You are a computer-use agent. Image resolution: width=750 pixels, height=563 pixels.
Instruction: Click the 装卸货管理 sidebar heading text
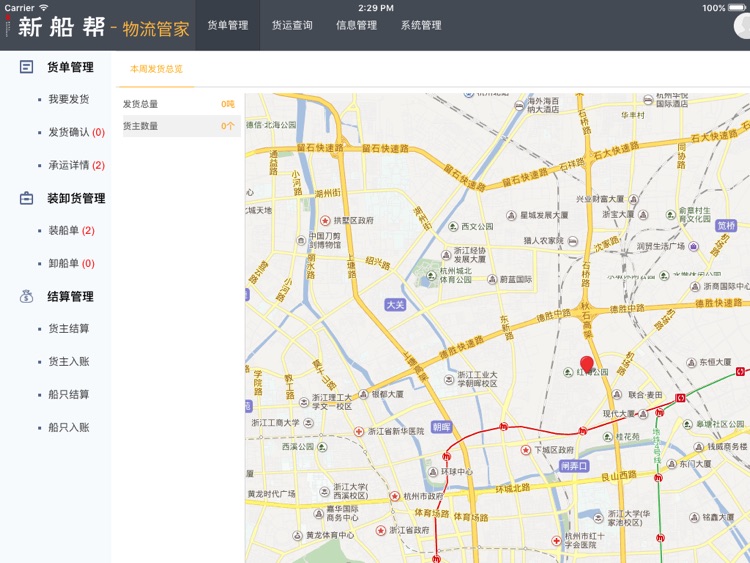(76, 198)
